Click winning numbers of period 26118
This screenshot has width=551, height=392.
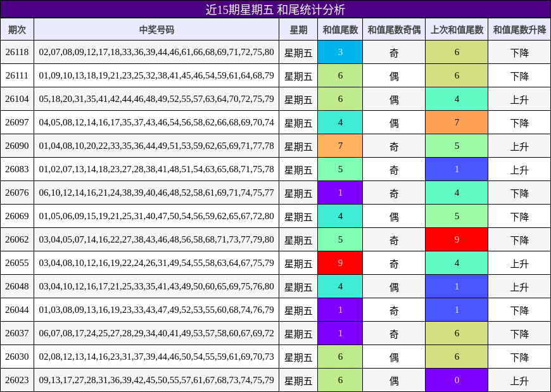click(156, 52)
